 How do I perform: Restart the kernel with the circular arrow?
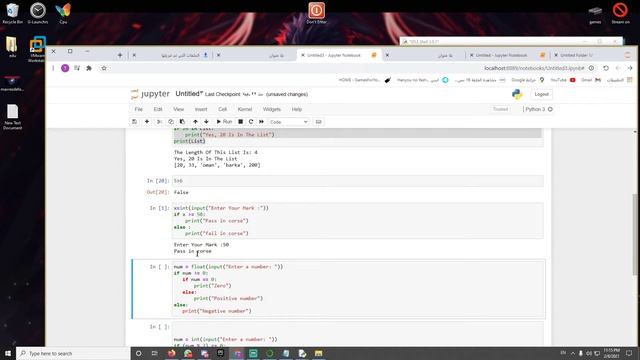pyautogui.click(x=251, y=122)
